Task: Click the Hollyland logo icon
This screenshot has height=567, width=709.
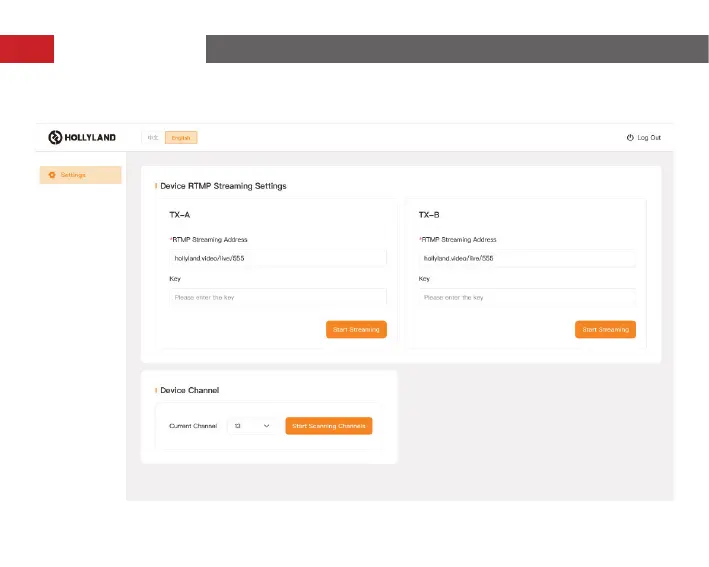Action: click(x=56, y=138)
